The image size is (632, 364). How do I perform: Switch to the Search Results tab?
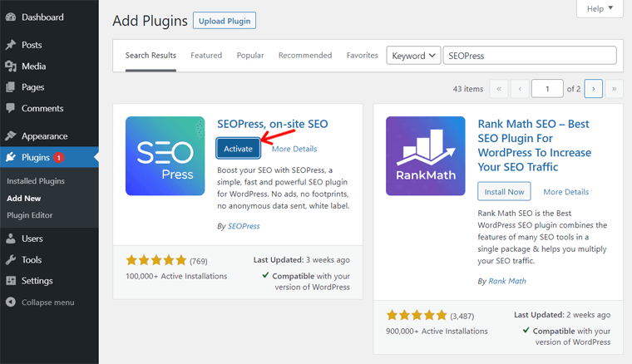[151, 56]
